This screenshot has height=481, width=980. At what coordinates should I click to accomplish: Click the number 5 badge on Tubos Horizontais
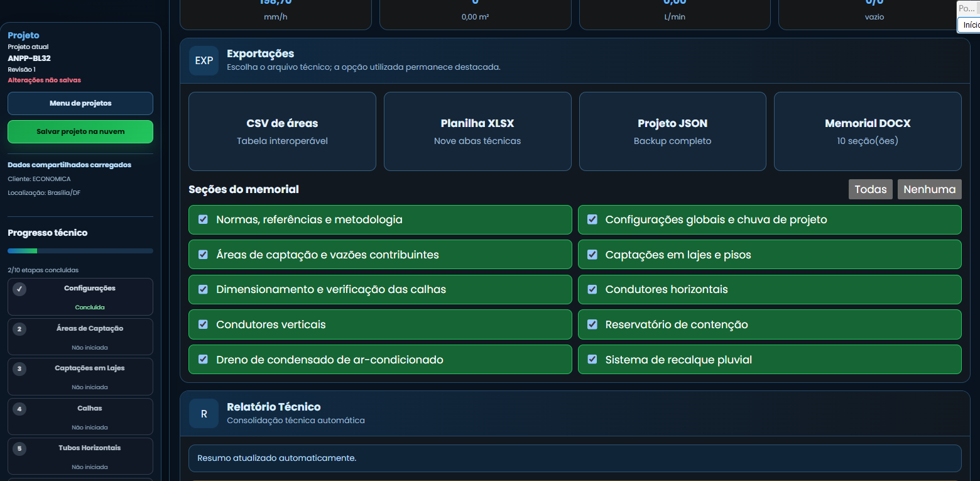19,448
